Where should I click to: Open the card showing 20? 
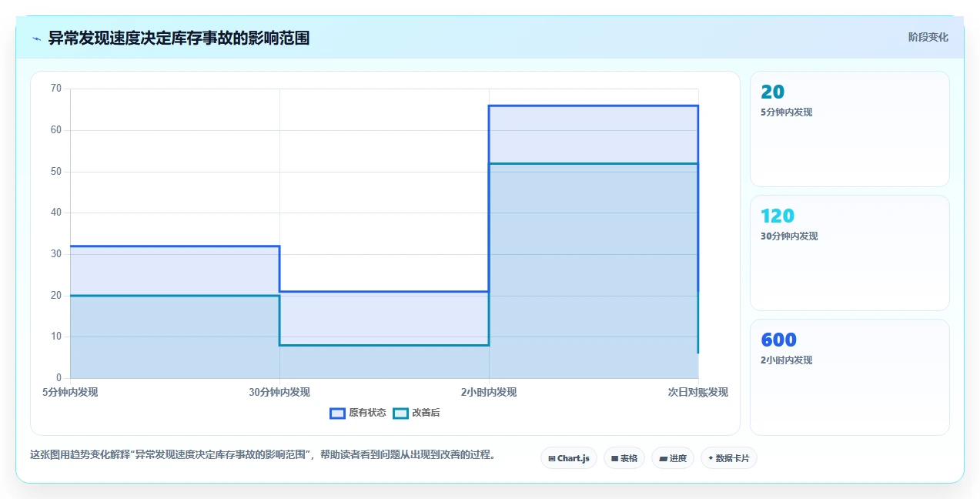coord(850,129)
